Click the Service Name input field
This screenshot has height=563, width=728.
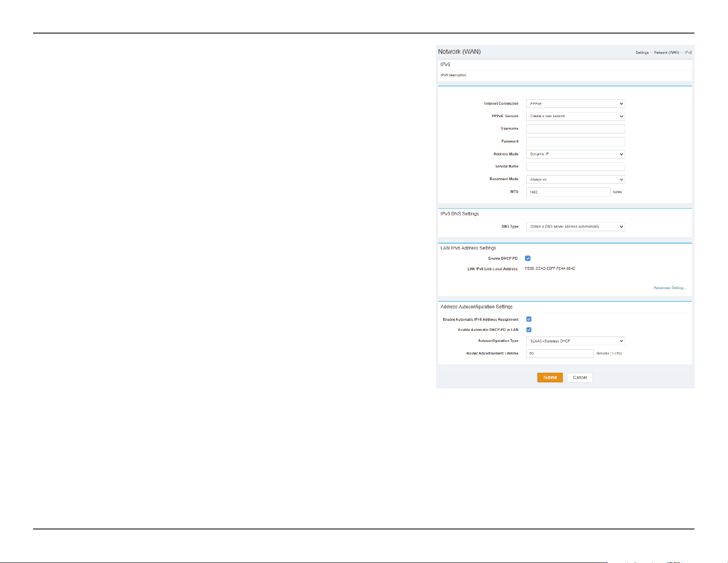(x=576, y=167)
